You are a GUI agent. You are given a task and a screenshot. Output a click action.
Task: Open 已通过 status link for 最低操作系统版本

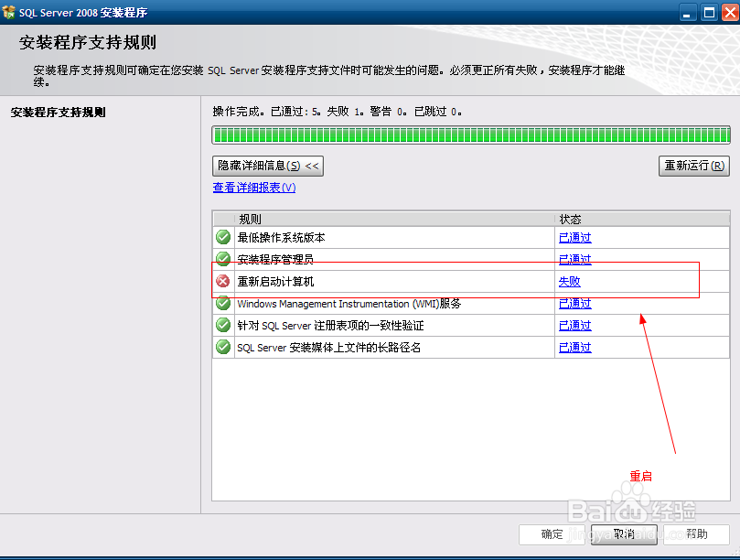[574, 238]
